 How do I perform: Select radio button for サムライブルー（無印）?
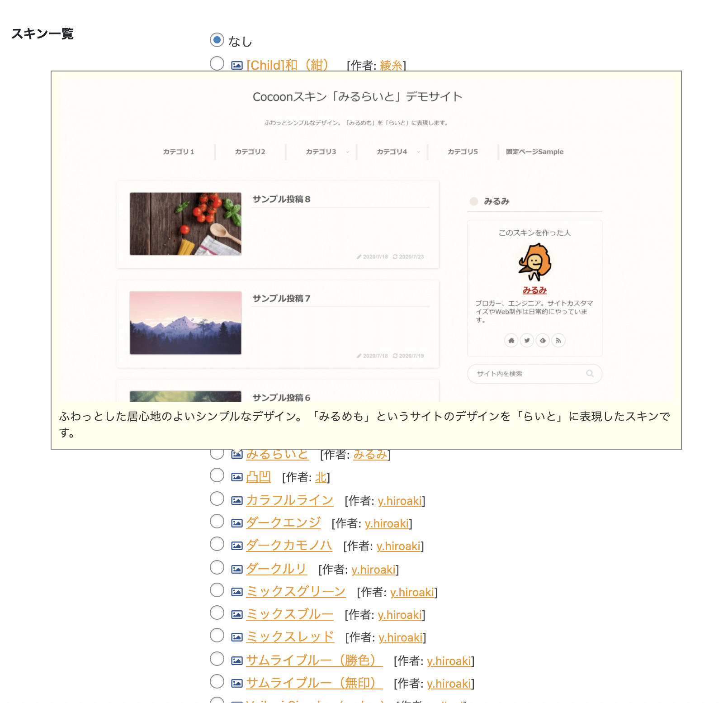(217, 681)
